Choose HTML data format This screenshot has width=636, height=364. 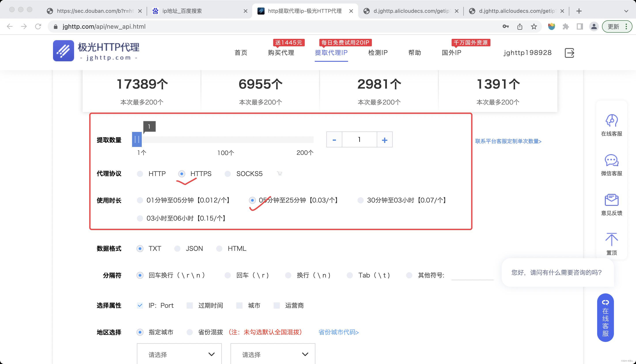[x=219, y=248]
